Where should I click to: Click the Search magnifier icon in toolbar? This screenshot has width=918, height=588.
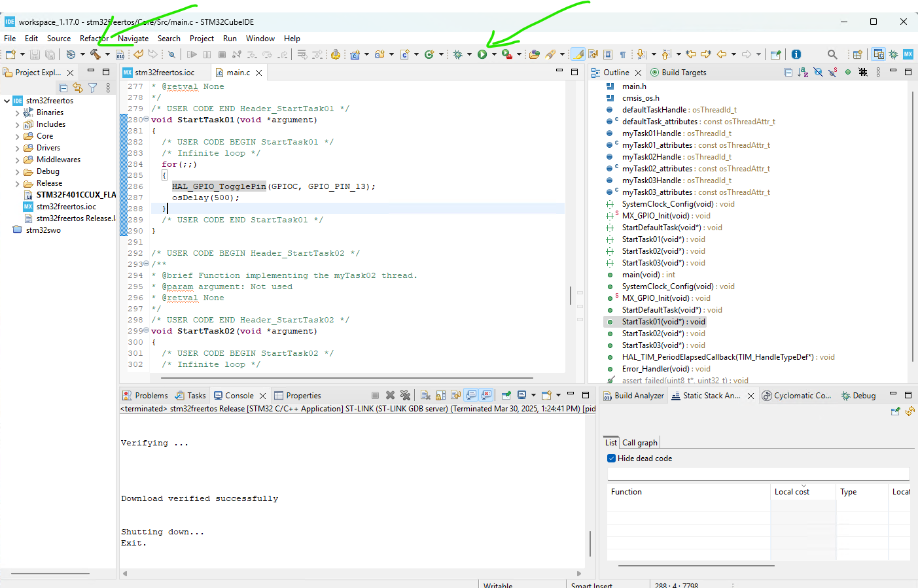click(832, 54)
